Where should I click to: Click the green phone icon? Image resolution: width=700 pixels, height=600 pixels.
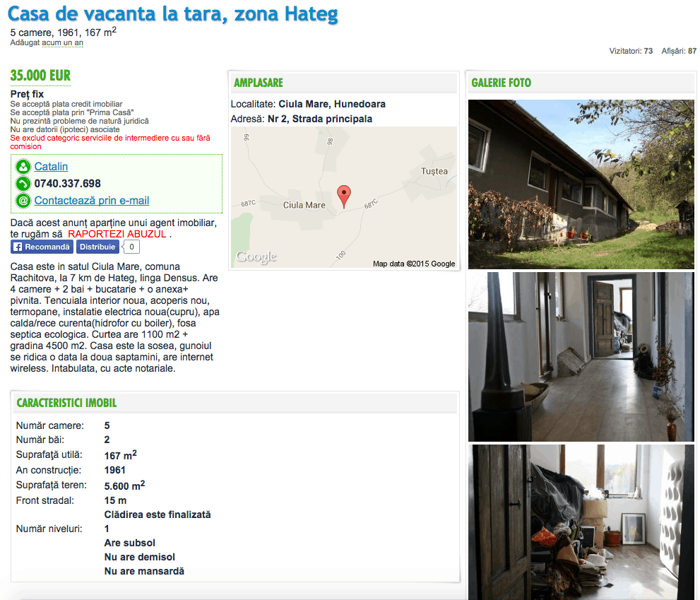pyautogui.click(x=23, y=184)
